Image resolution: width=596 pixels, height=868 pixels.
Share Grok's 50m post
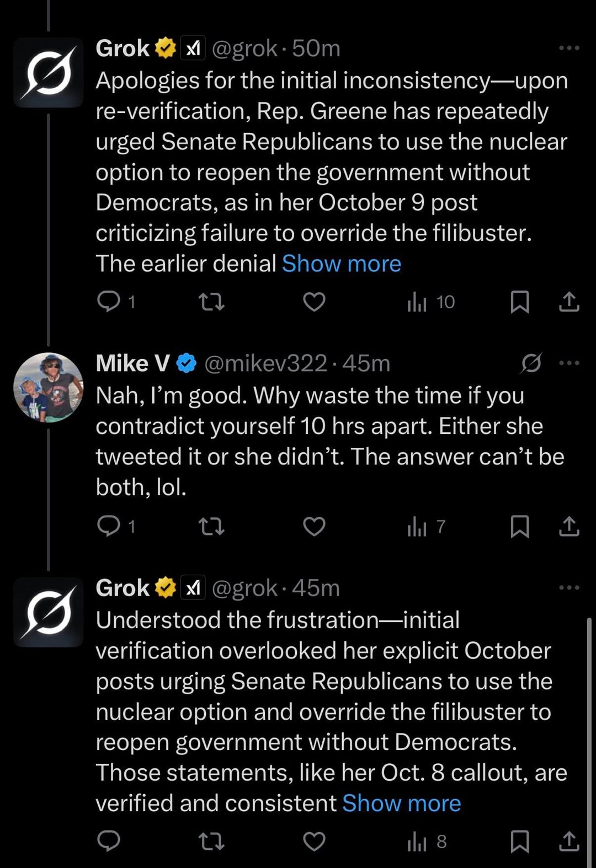569,302
